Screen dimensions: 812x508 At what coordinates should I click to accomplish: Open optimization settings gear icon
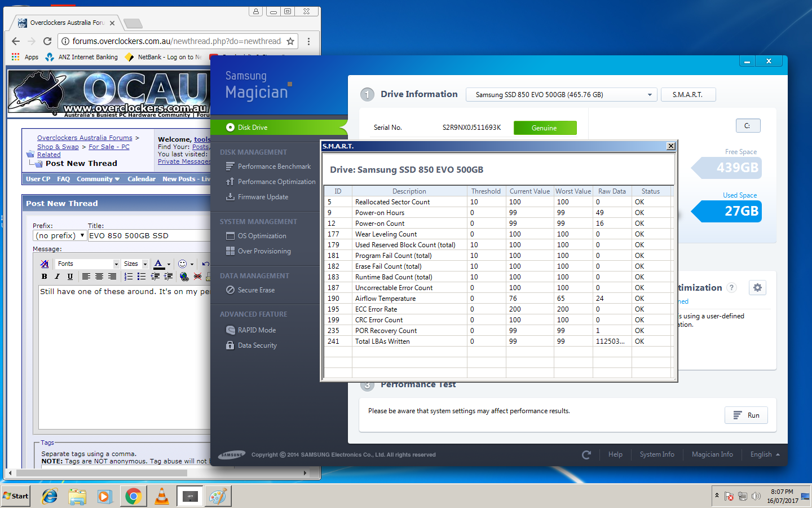point(757,288)
